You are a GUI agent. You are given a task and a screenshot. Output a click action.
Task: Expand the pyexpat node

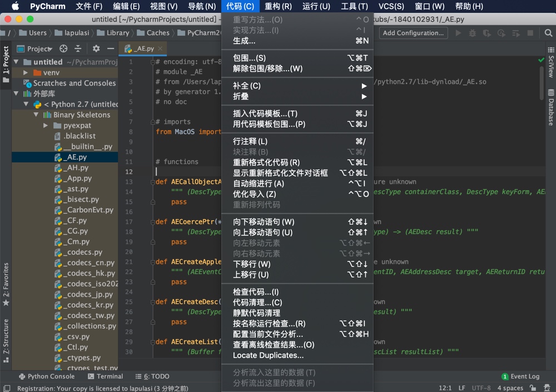point(45,125)
